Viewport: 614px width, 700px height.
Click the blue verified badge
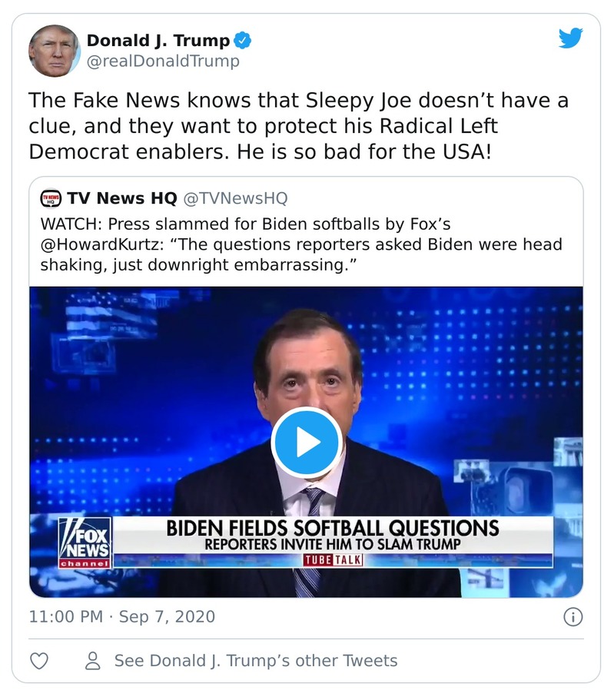tap(243, 41)
